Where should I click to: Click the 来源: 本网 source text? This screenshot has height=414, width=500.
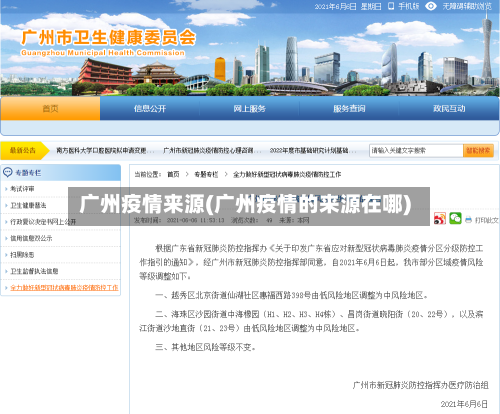point(294,220)
